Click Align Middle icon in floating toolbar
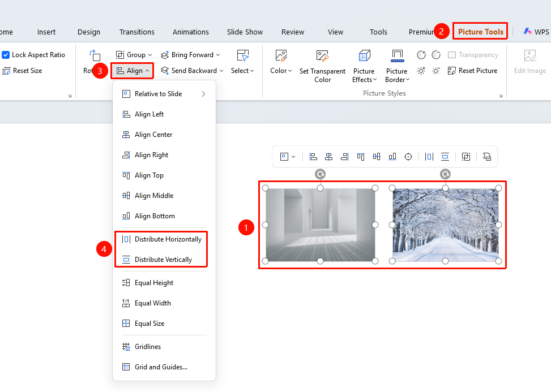This screenshot has height=392, width=551. 377,157
